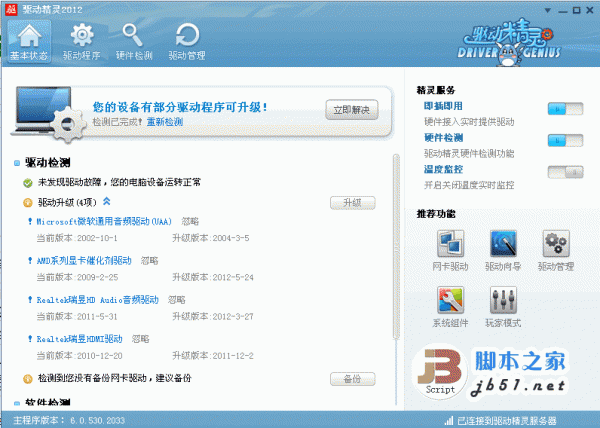Click the 已连接到驱动精灵服务器 status text
Image resolution: width=600 pixels, height=428 pixels.
click(507, 421)
